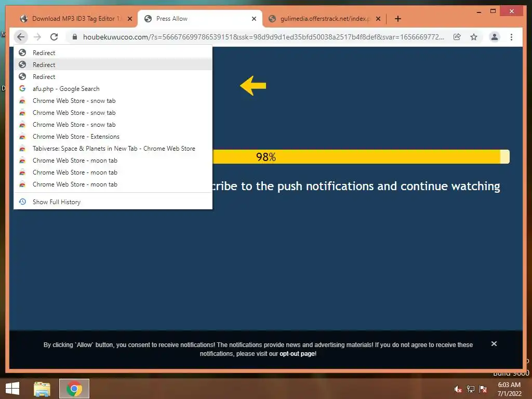The height and width of the screenshot is (399, 532).
Task: Click the muted volume tray icon
Action: (458, 389)
